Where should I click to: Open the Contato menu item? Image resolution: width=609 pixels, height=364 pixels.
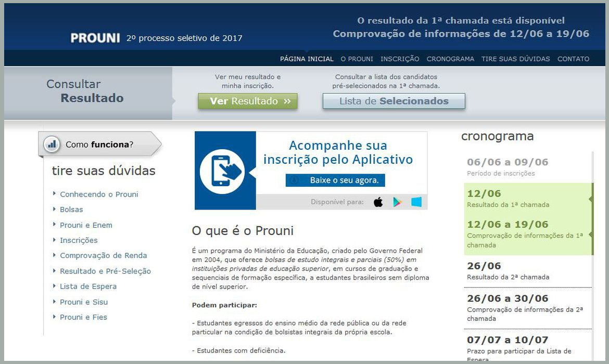tap(573, 59)
